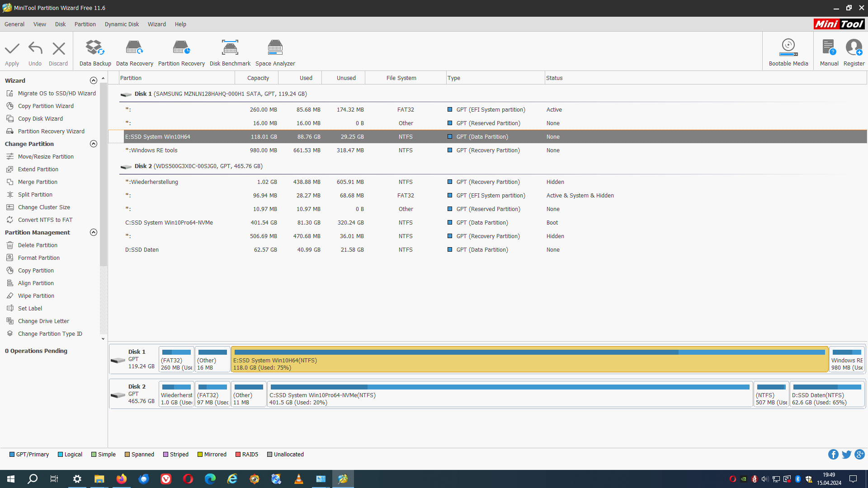Open the Wizard menu
This screenshot has width=868, height=488.
pos(156,24)
